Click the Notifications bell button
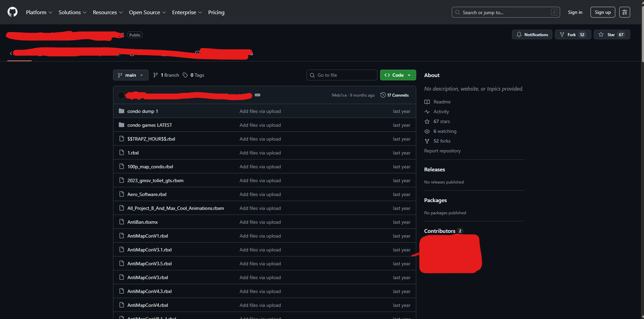The width and height of the screenshot is (644, 319). [532, 34]
